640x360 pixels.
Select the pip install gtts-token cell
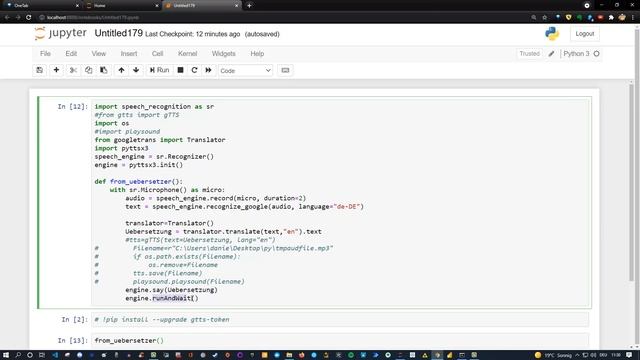tap(340, 320)
